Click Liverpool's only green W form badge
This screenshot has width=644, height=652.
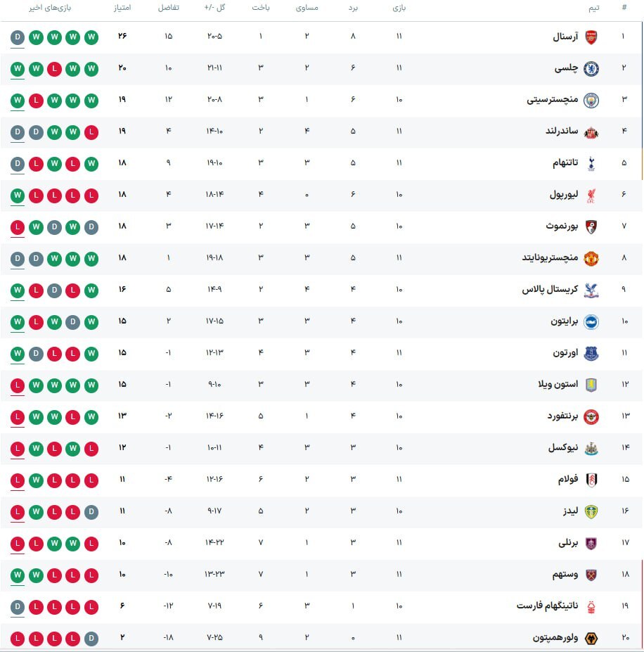[x=18, y=196]
